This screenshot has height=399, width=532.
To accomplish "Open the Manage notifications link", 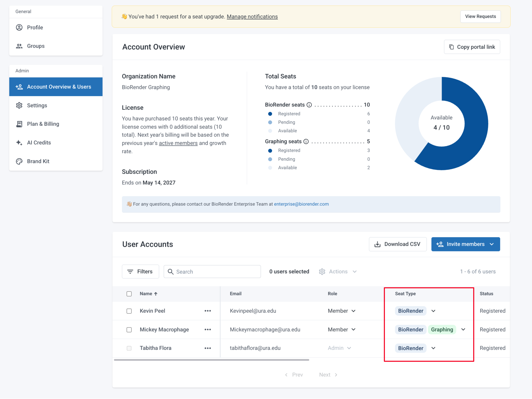I will pos(252,17).
